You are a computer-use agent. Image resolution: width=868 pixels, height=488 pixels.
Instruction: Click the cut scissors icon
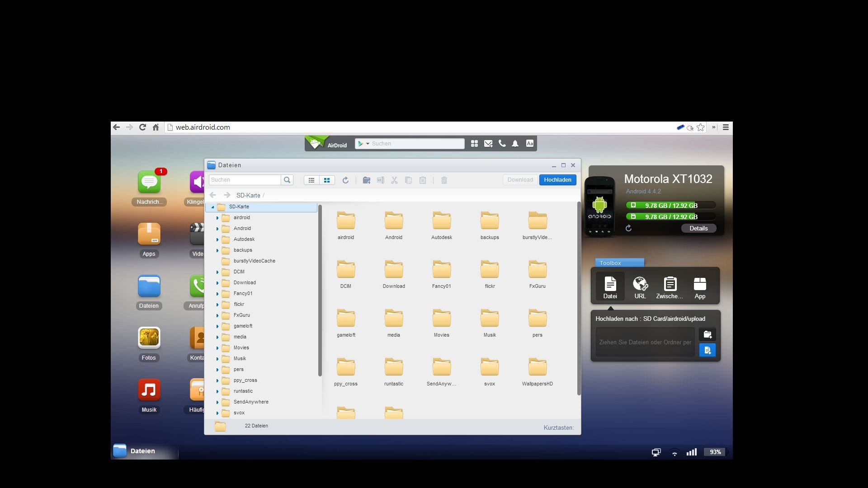pos(394,180)
